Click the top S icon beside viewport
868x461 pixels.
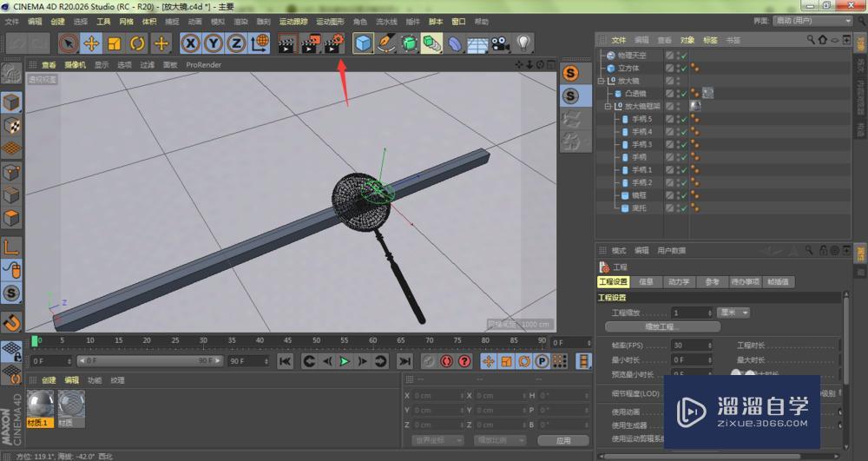[x=570, y=73]
